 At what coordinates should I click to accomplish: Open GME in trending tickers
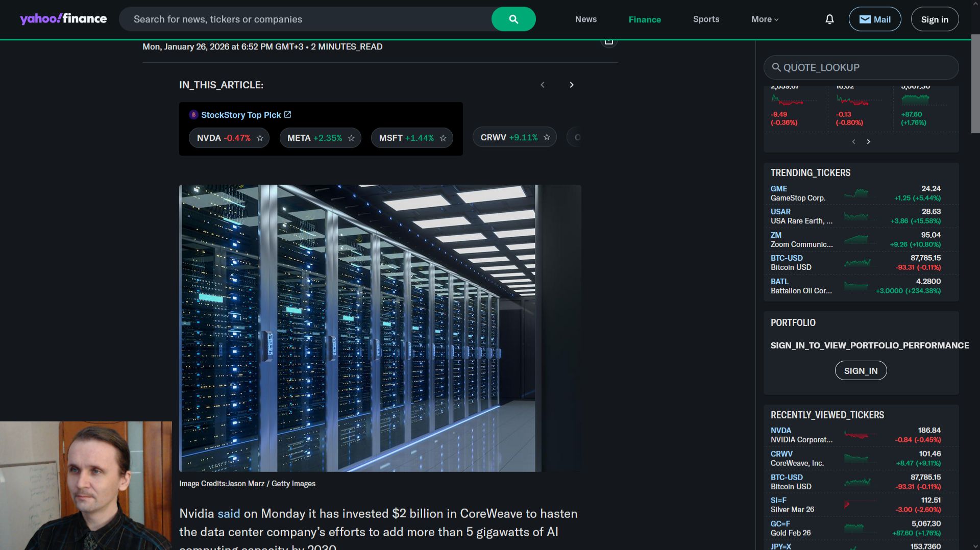779,189
